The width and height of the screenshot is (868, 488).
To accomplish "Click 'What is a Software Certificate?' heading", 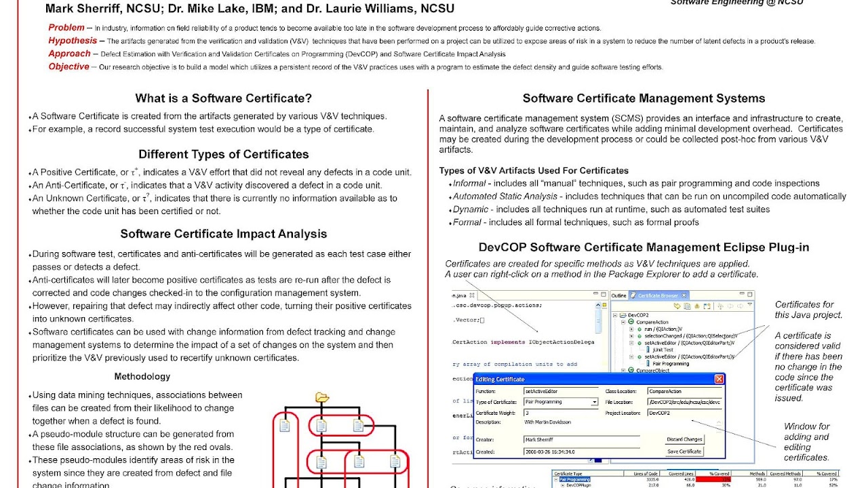I will [224, 98].
